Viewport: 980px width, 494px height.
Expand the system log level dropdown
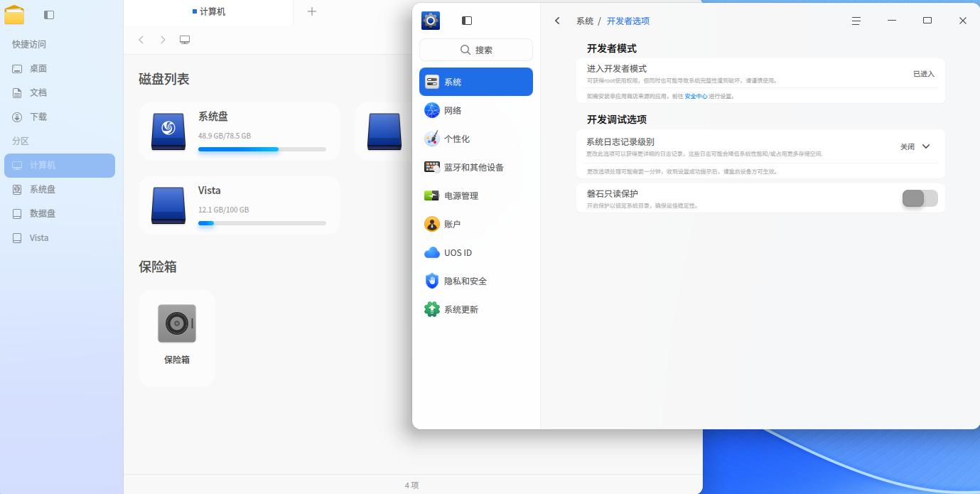(x=915, y=146)
